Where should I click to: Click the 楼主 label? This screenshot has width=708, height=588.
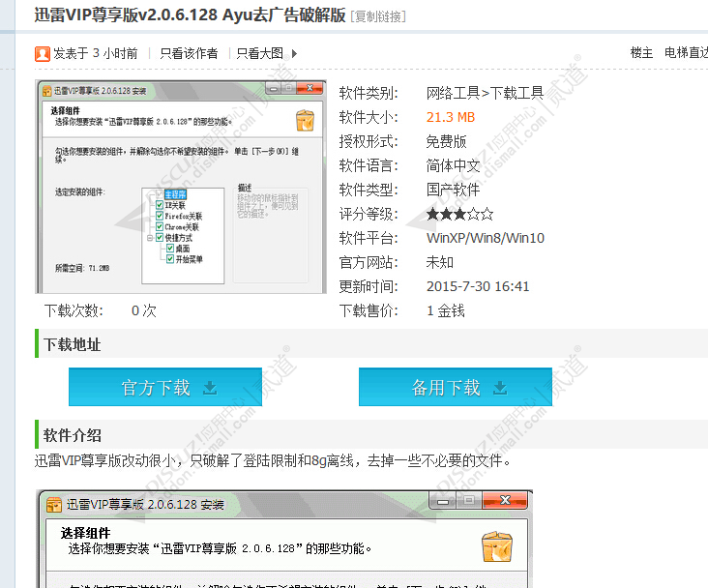click(641, 53)
